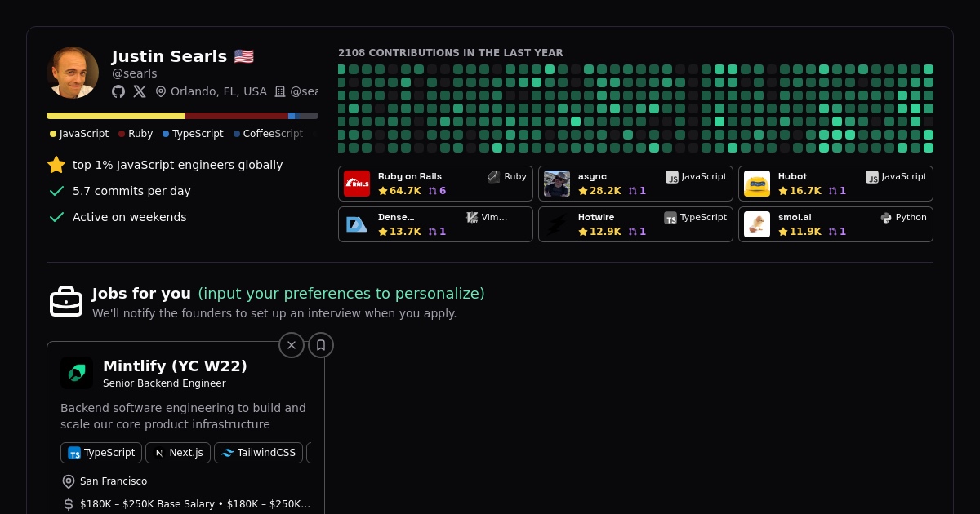Click the Hotwire repository icon
This screenshot has width=980, height=514.
tap(557, 224)
